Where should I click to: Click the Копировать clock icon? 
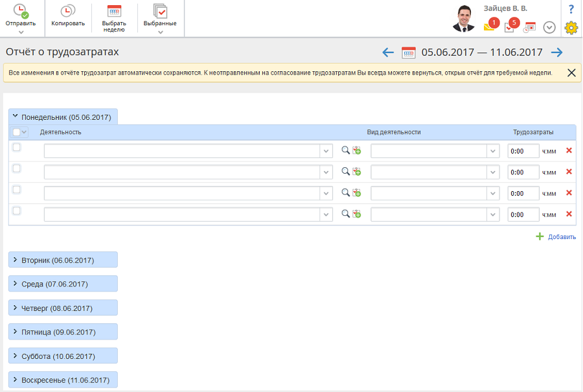[67, 10]
